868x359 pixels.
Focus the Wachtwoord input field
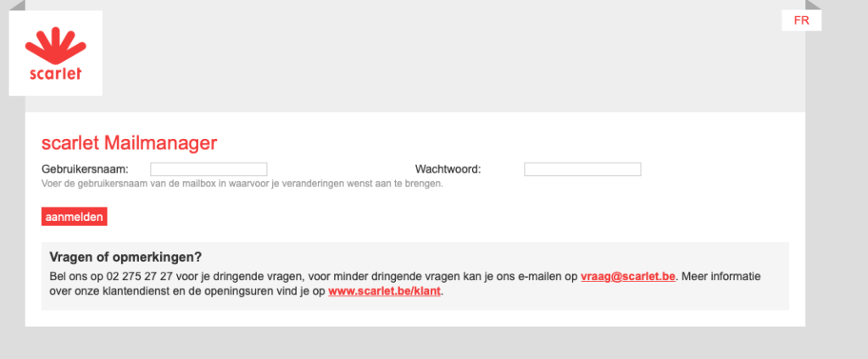click(582, 169)
